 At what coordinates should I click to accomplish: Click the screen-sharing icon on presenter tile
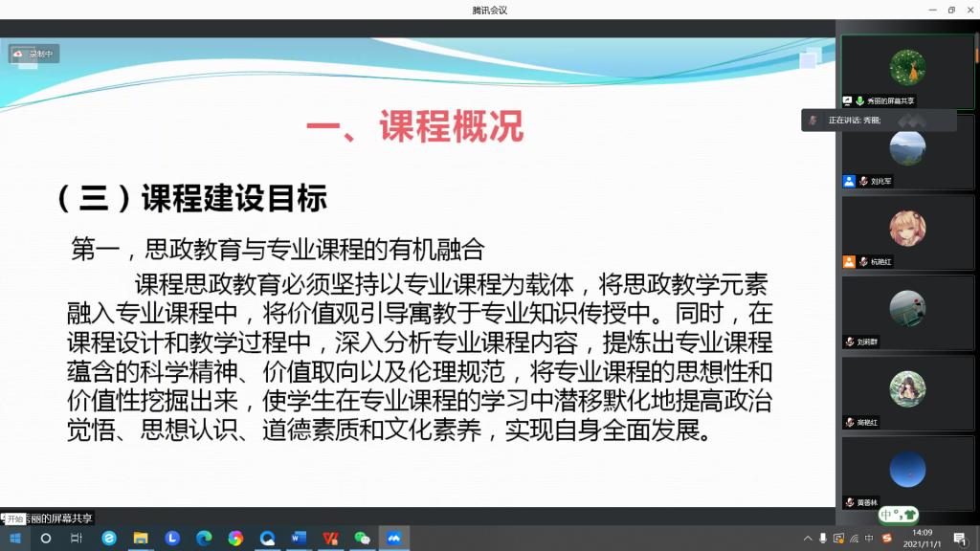[847, 100]
